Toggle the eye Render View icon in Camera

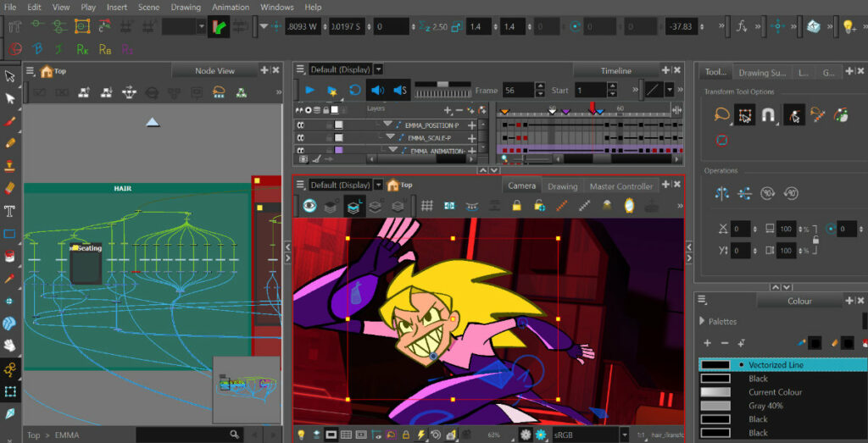[x=309, y=206]
